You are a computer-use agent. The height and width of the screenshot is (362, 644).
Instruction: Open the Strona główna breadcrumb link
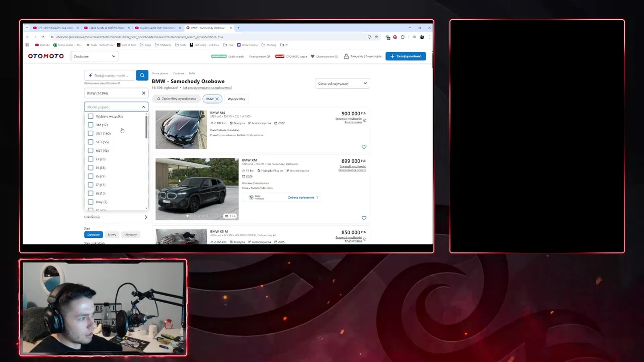point(160,73)
